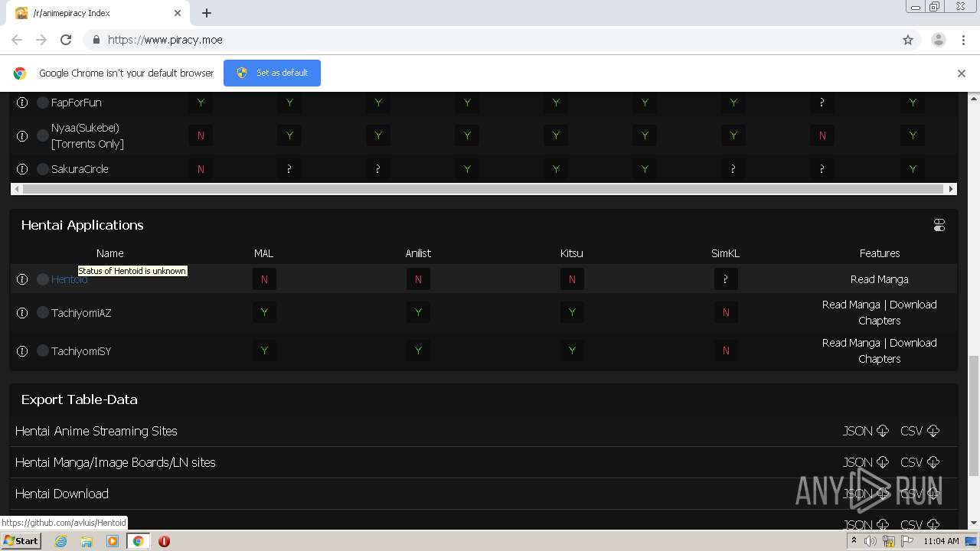Click the address bar URL field
This screenshot has width=980, height=551.
tap(490, 40)
